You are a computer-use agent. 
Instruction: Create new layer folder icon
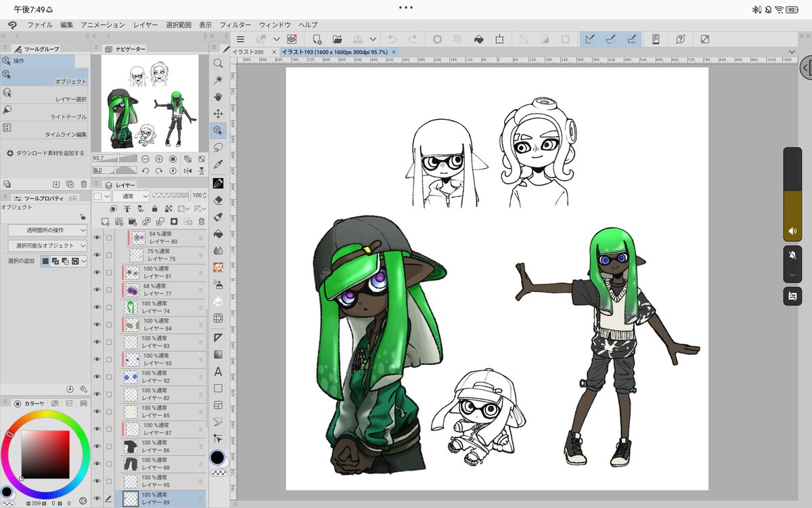(x=133, y=221)
